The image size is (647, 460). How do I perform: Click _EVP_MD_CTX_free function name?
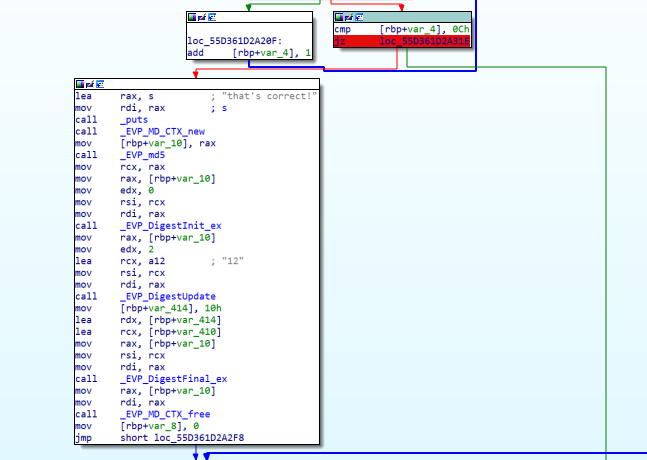[165, 414]
